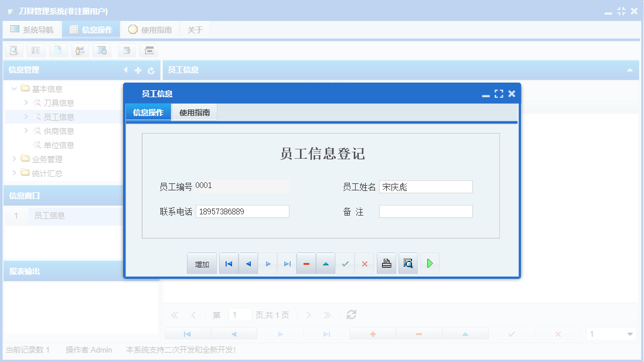Click the green run arrow in the dialog
The height and width of the screenshot is (362, 644).
click(x=430, y=263)
